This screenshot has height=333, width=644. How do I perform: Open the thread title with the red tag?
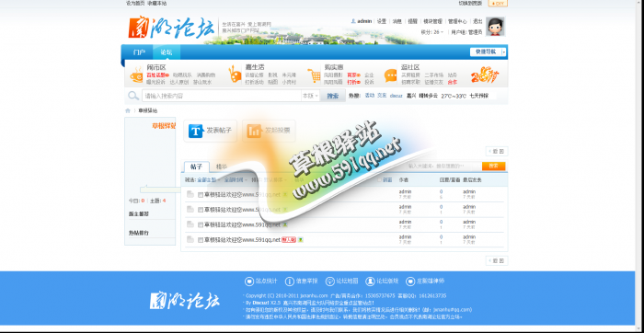point(242,240)
